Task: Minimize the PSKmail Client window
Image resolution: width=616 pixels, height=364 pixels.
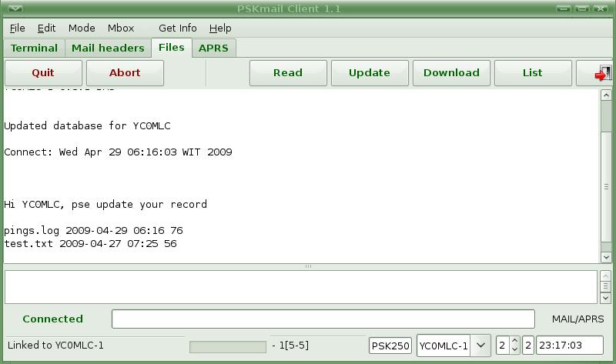Action: pyautogui.click(x=564, y=8)
